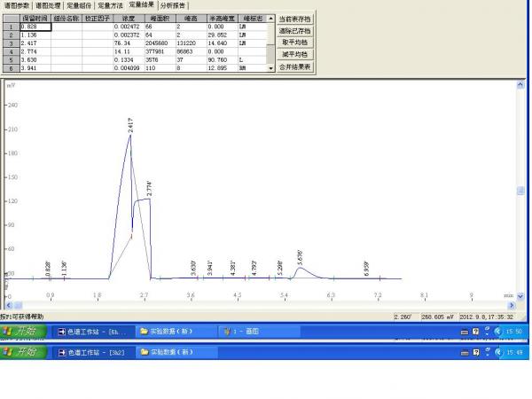Activate taskbar item 色谱工作站 - [3&2]
This screenshot has width=532, height=399.
tap(92, 353)
